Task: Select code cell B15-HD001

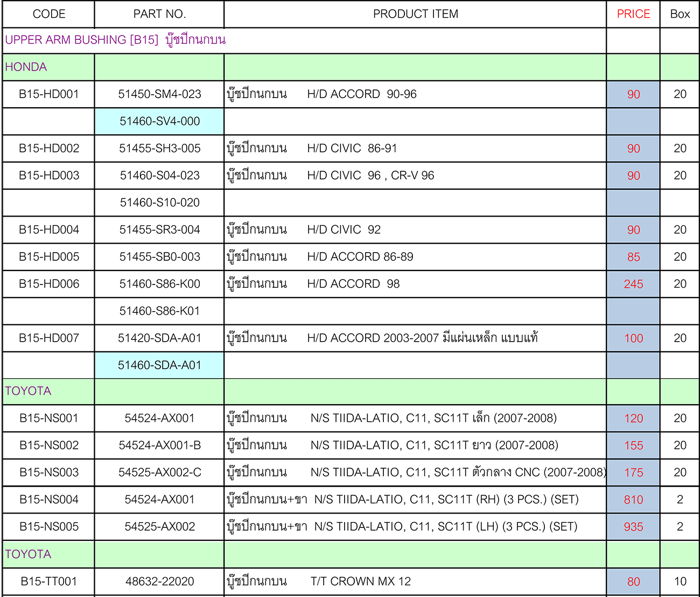Action: point(49,94)
